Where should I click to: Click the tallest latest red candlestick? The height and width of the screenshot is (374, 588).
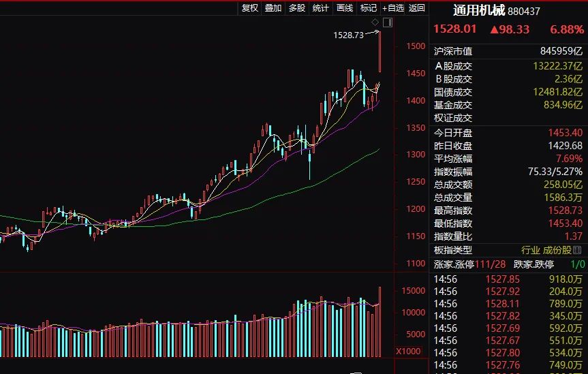click(x=380, y=51)
